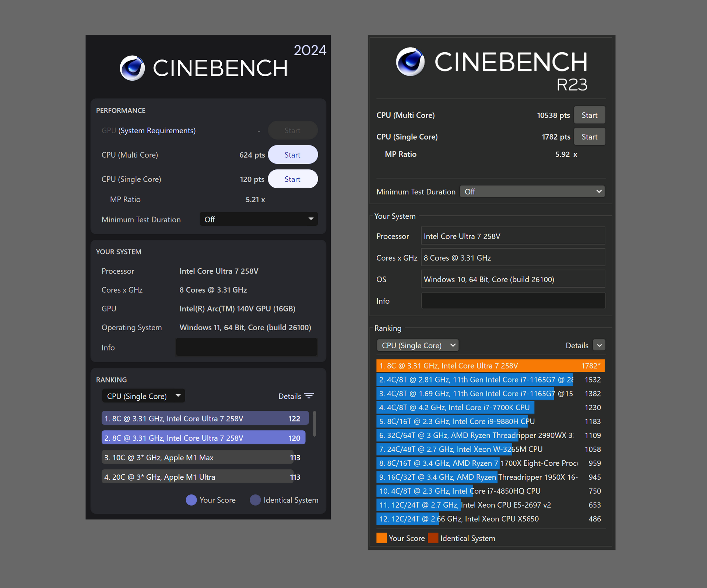Select AMD Ryzen 7 1700X ranking row

pos(490,463)
